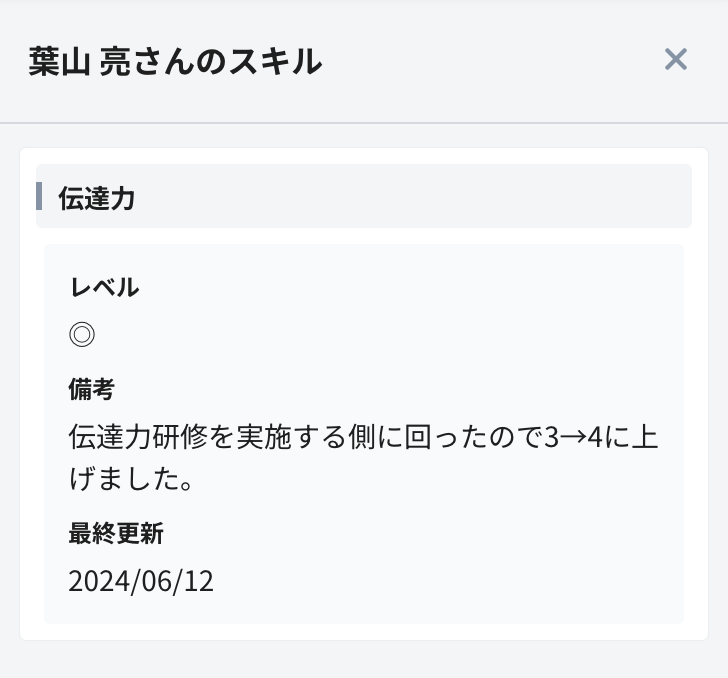Select the 最終更新 field label
Screen dimensions: 728x678
tap(116, 534)
